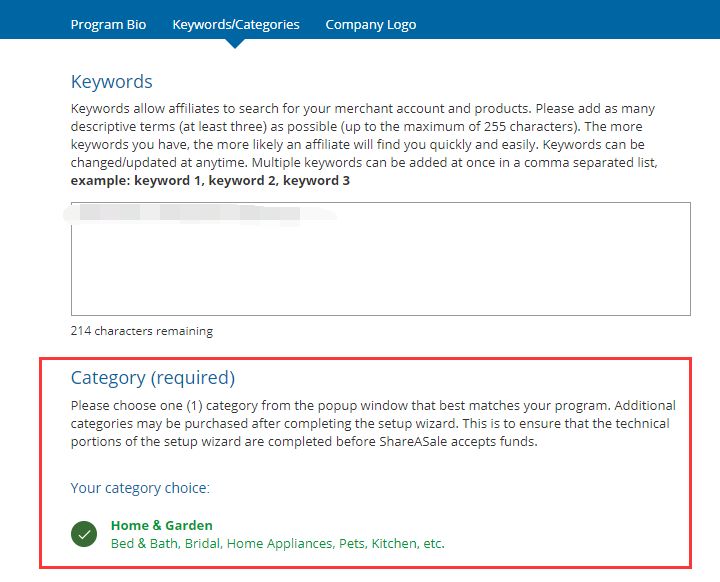Select the Keywords/Categories tab
This screenshot has height=582, width=720.
235,24
